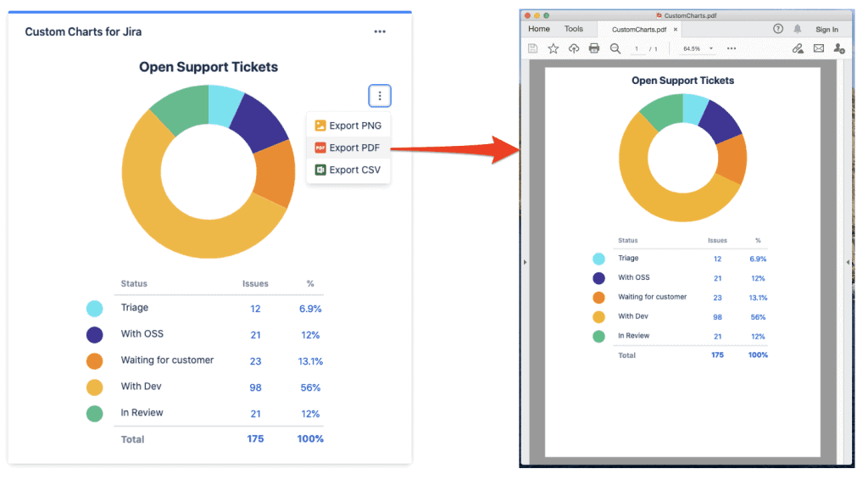Click the Sign In button
The height and width of the screenshot is (480, 868).
(x=826, y=30)
